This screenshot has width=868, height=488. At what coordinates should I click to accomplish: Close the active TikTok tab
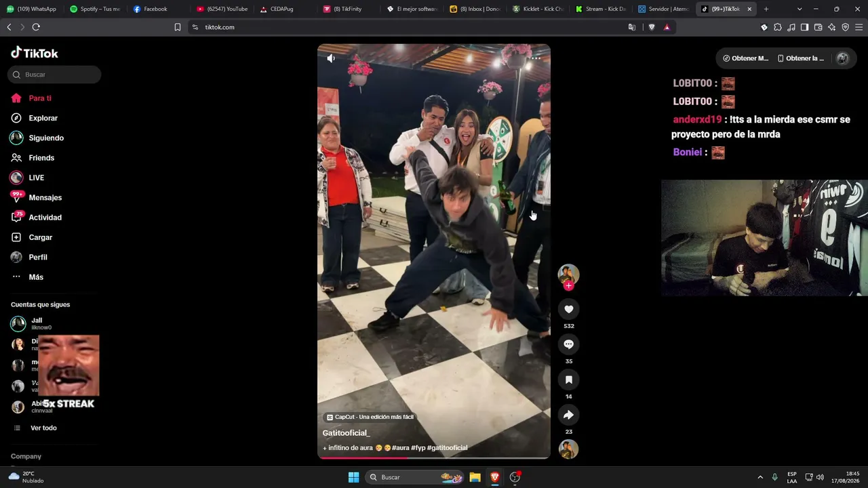click(x=749, y=9)
